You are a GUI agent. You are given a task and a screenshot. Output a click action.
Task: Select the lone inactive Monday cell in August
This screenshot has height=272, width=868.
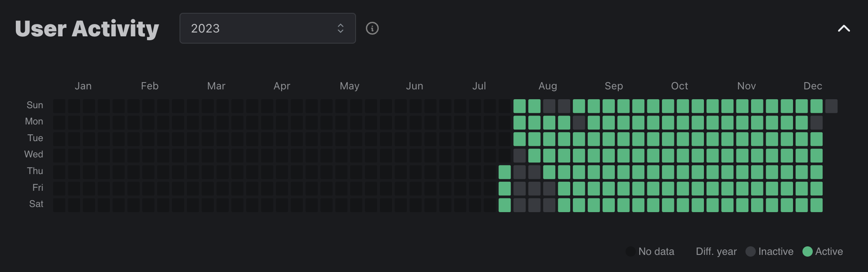pos(579,123)
